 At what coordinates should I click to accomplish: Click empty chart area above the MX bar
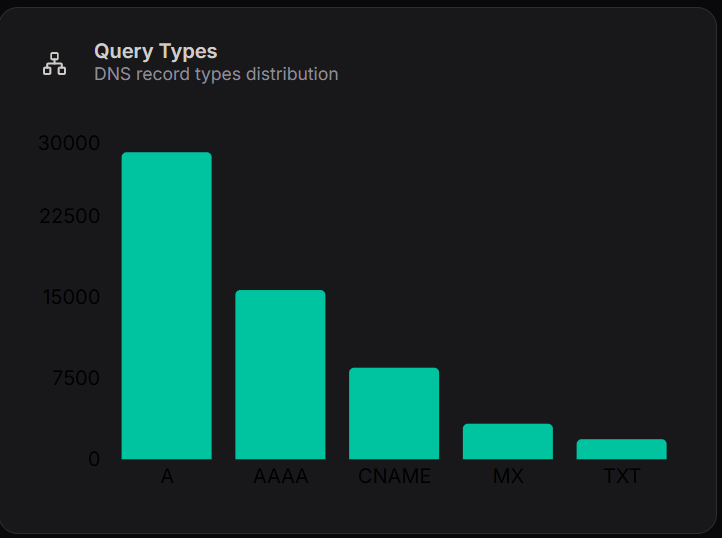pos(508,300)
